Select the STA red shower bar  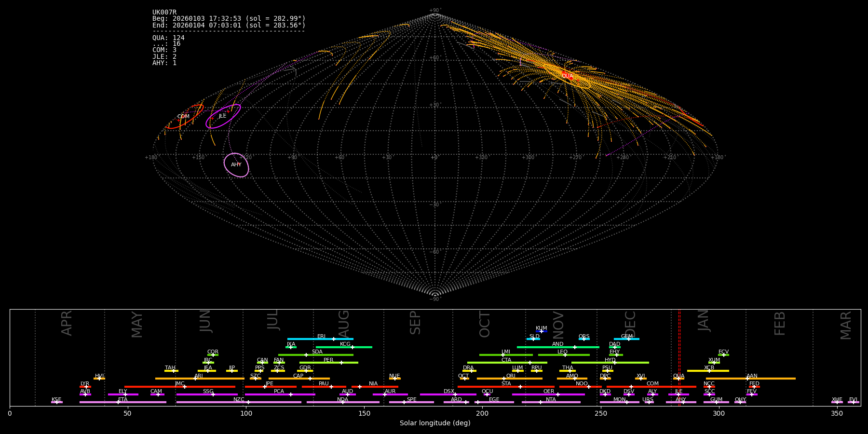click(506, 387)
